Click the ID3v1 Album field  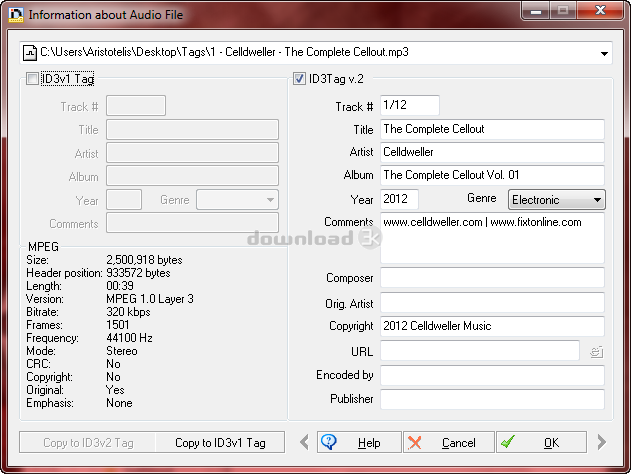tap(192, 176)
